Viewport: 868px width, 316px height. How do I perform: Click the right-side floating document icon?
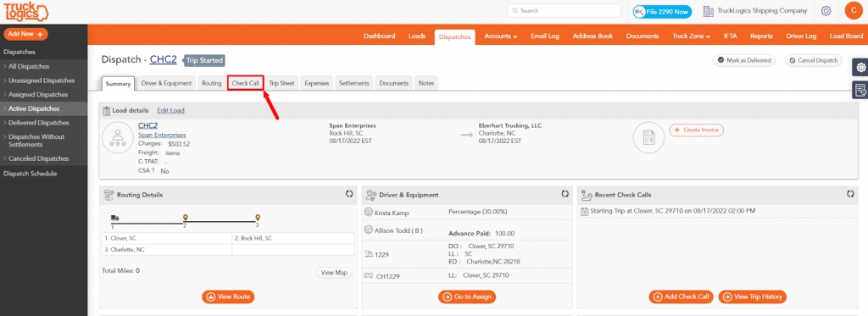[860, 89]
